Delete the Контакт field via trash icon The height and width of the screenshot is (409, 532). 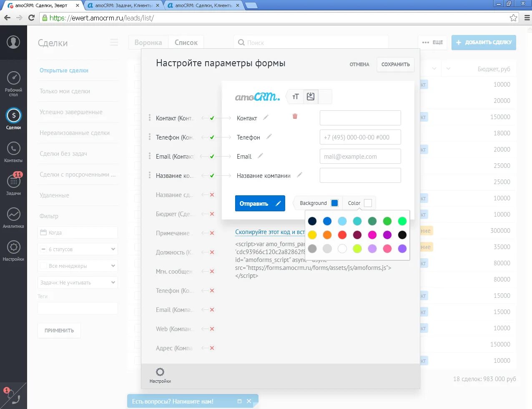tap(295, 117)
